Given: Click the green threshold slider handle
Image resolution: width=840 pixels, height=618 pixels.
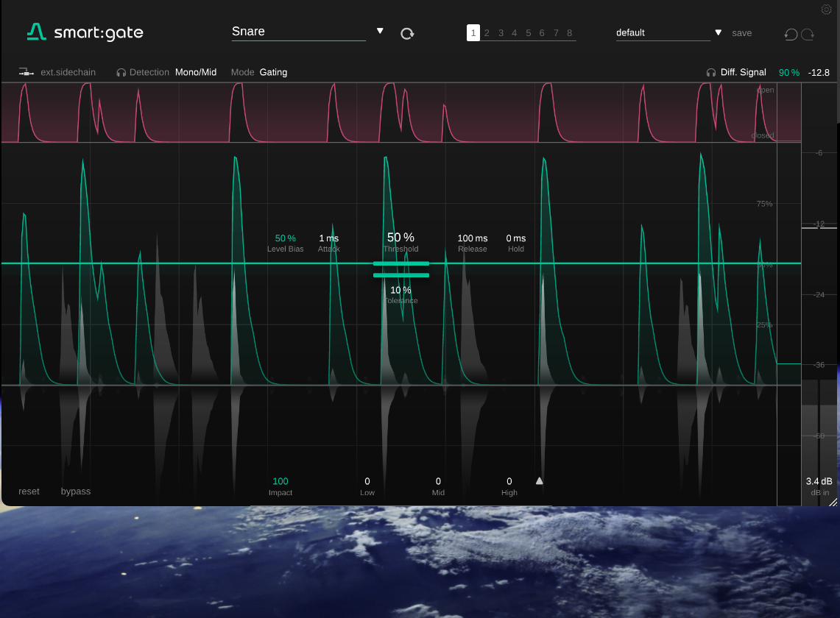Looking at the screenshot, I should pos(400,263).
